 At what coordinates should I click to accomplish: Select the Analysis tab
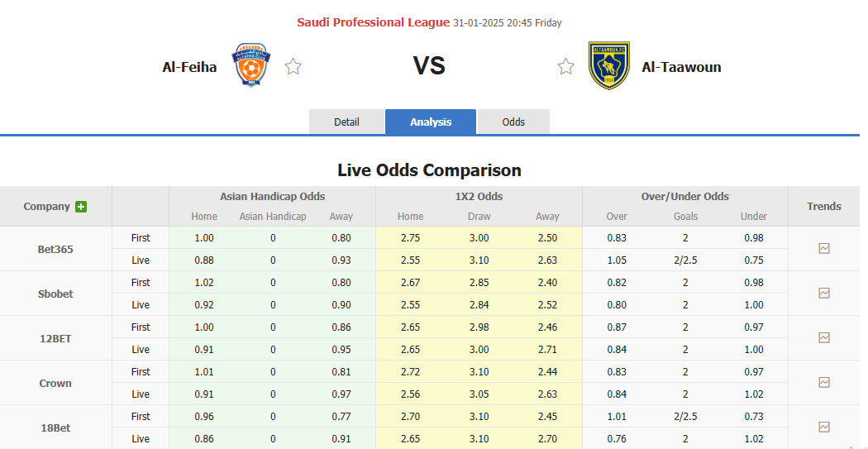[431, 122]
